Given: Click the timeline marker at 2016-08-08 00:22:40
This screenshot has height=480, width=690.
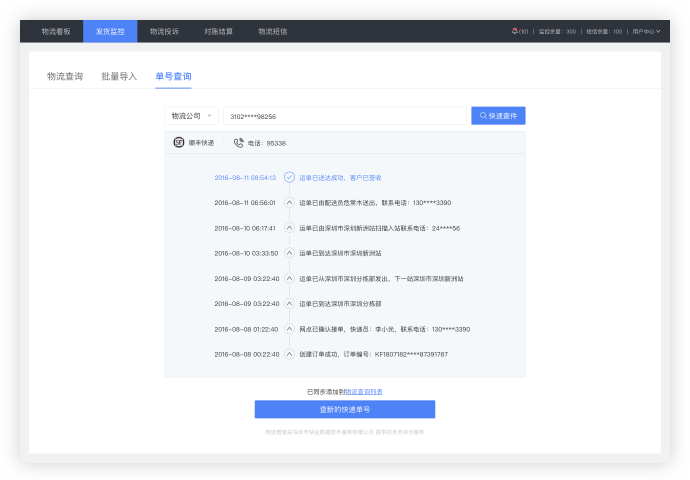Looking at the screenshot, I should point(289,354).
